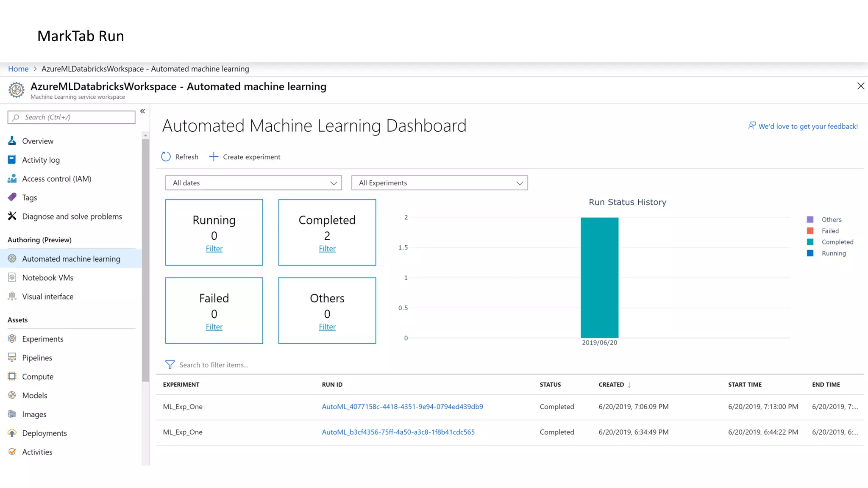Screen dimensions: 868x488
Task: Toggle Running series in chart legend
Action: [x=833, y=253]
